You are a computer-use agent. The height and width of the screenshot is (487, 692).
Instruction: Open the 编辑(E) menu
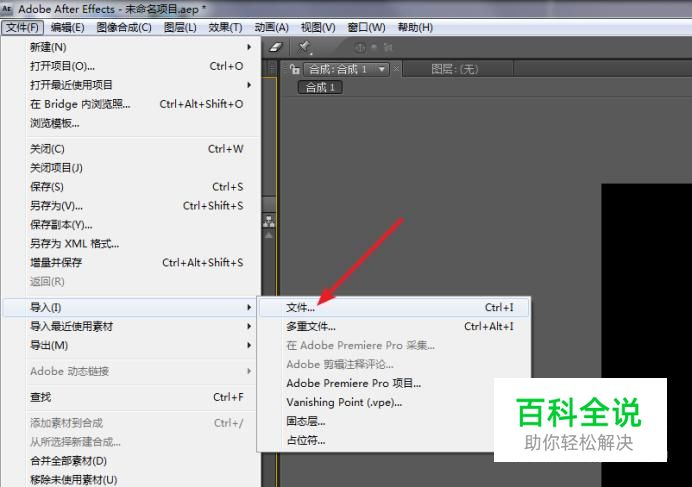pyautogui.click(x=68, y=27)
